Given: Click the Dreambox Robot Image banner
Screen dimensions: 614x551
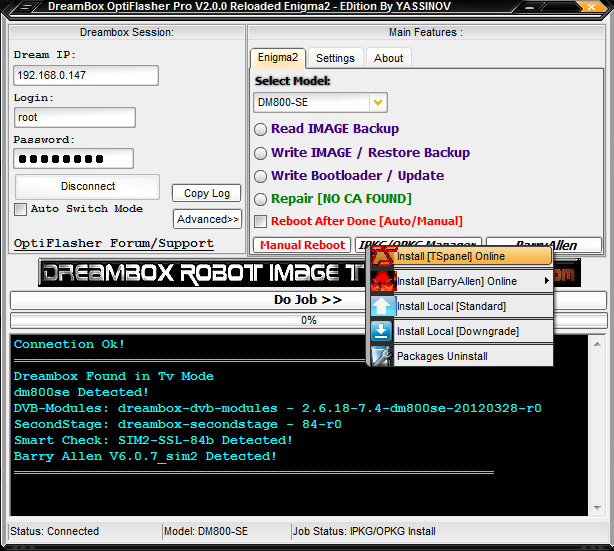Looking at the screenshot, I should (202, 273).
